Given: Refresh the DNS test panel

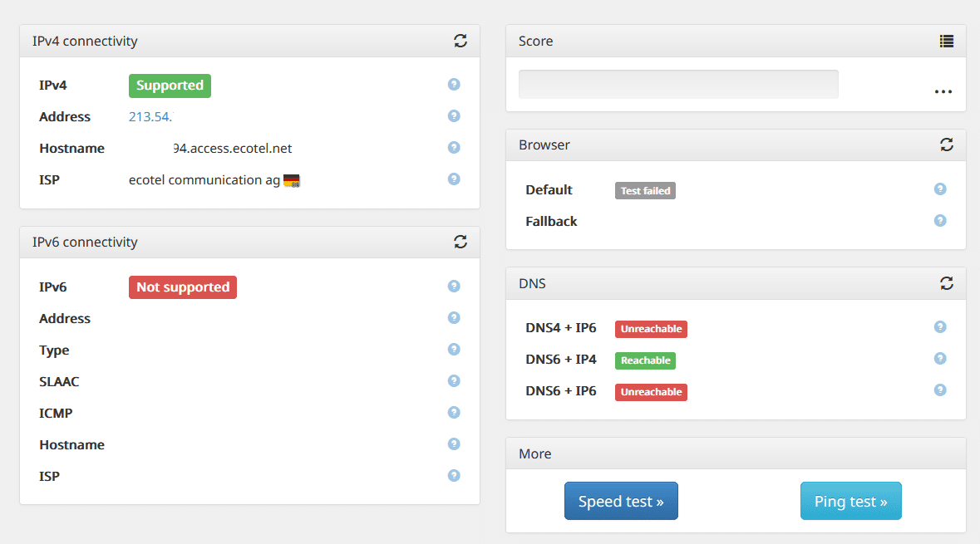Looking at the screenshot, I should pyautogui.click(x=946, y=283).
